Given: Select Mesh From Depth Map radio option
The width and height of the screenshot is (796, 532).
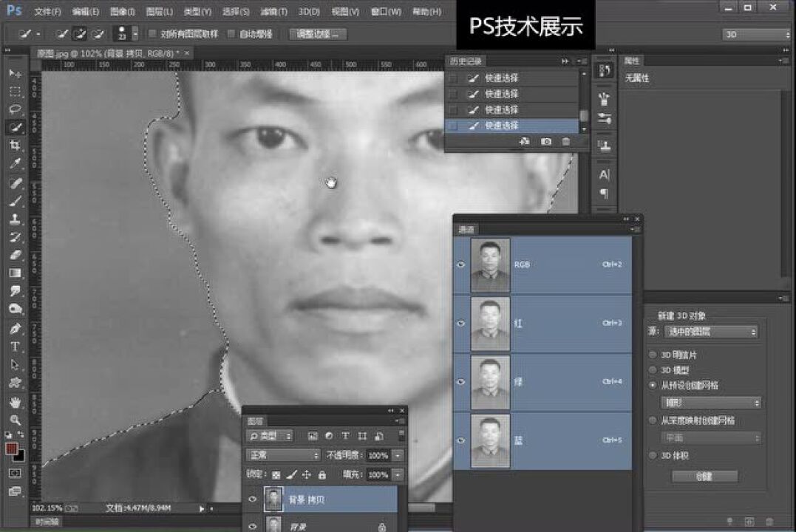Looking at the screenshot, I should tap(653, 420).
